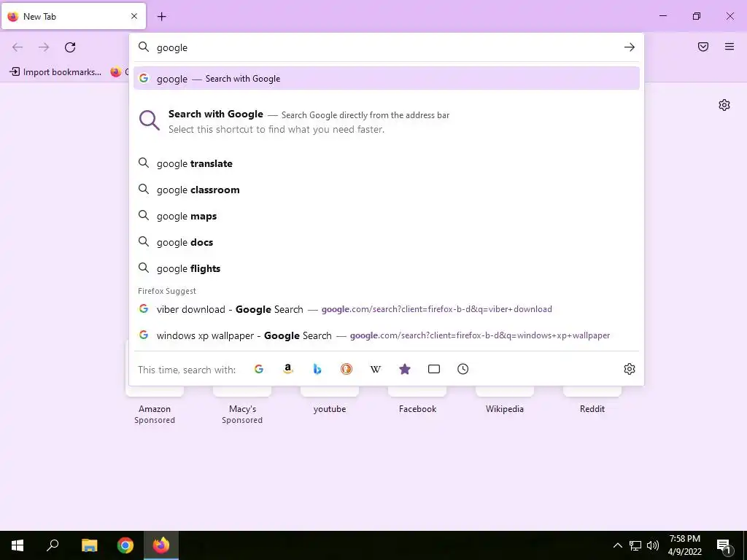Open the Windows Start menu
Image resolution: width=747 pixels, height=560 pixels.
coord(18,545)
